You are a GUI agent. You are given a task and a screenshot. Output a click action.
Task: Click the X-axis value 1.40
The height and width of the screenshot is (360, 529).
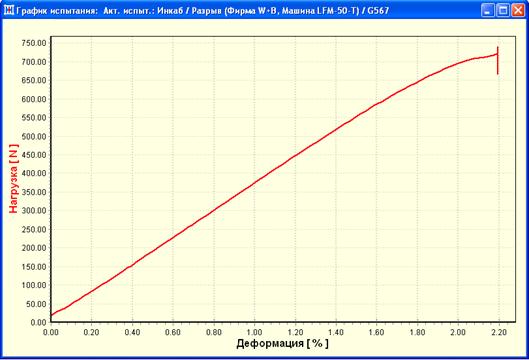point(336,332)
